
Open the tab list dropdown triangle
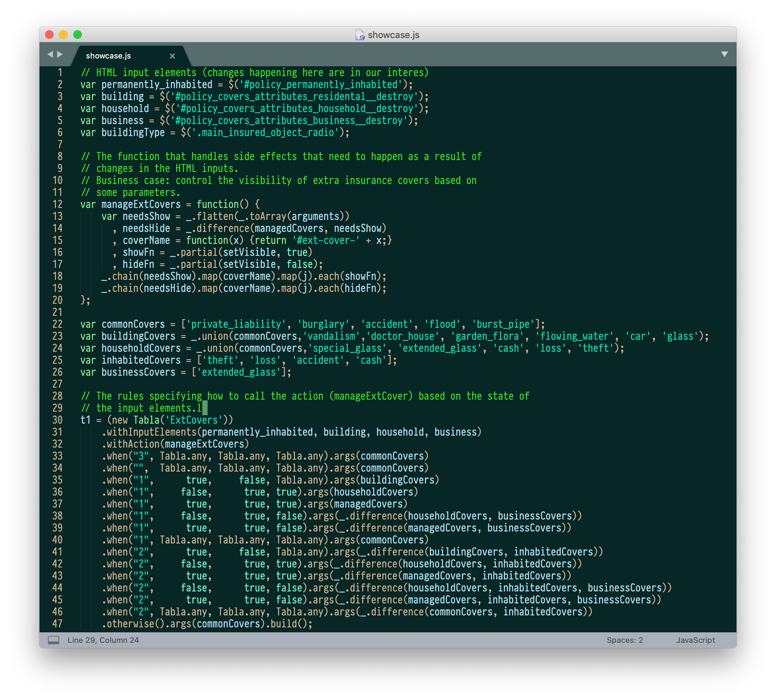[x=724, y=54]
